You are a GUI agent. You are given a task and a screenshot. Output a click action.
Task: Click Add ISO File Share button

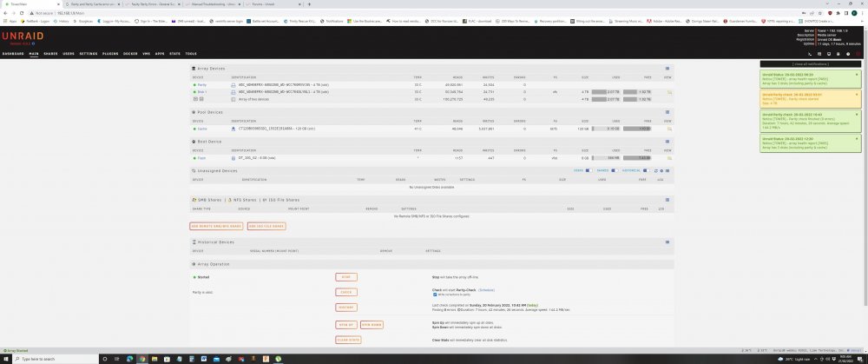266,226
